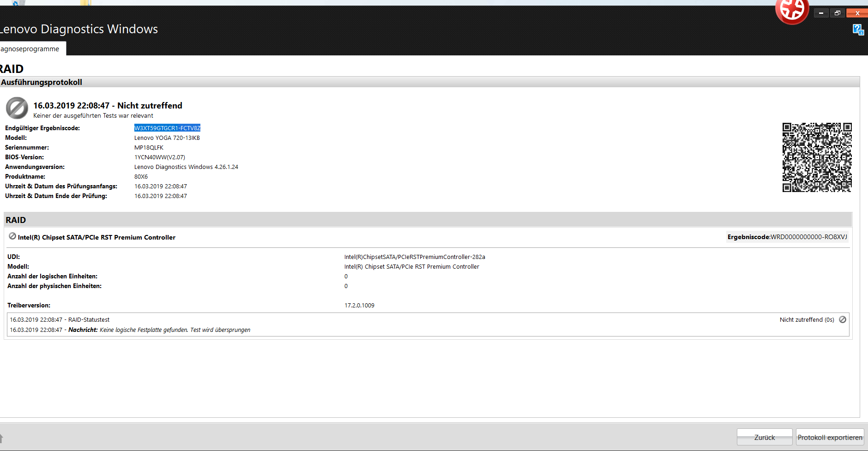Click the Zurück button
The width and height of the screenshot is (868, 451).
click(765, 437)
